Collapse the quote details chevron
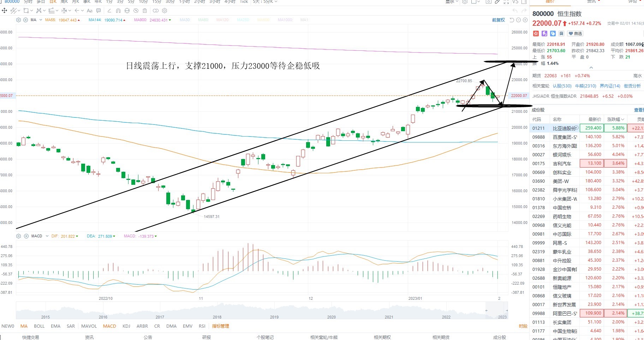Viewport: 644px width, 340px height. (x=591, y=68)
